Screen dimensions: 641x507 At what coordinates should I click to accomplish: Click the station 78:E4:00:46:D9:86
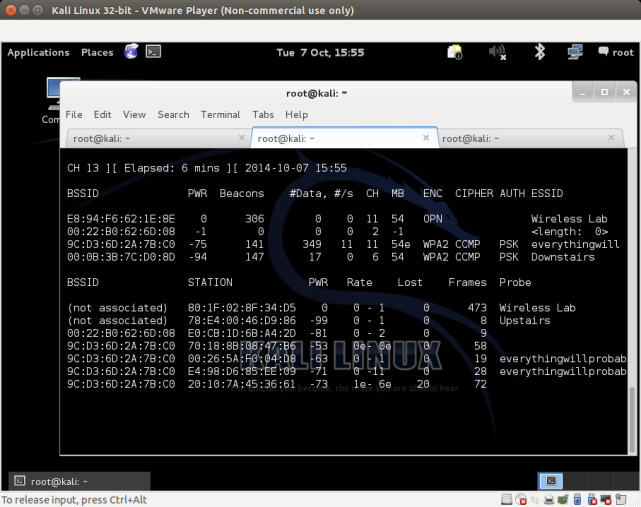[x=242, y=320]
